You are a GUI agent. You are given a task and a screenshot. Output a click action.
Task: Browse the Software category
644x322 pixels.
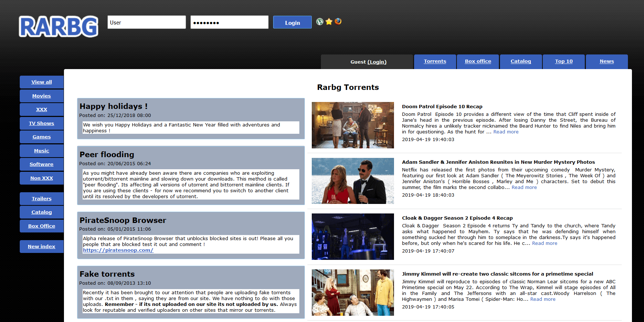point(42,164)
